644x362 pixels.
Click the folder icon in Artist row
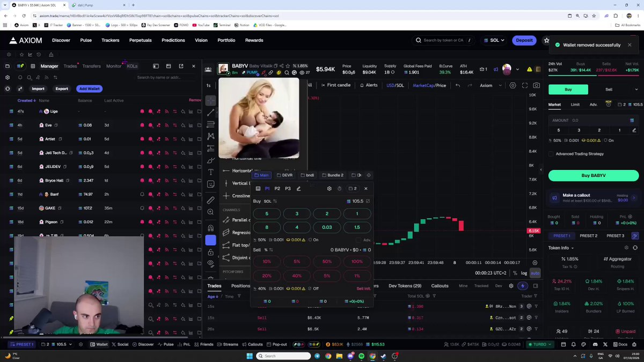(199, 139)
